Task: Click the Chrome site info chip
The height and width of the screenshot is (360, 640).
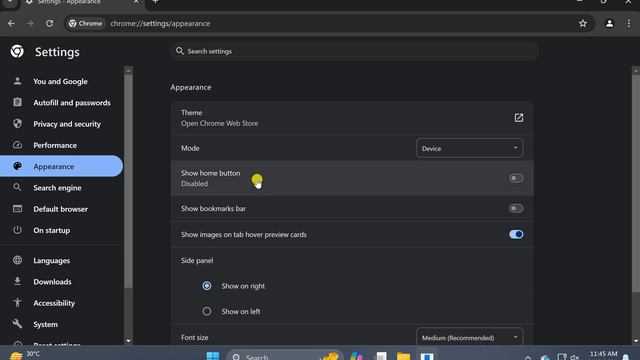Action: click(86, 24)
